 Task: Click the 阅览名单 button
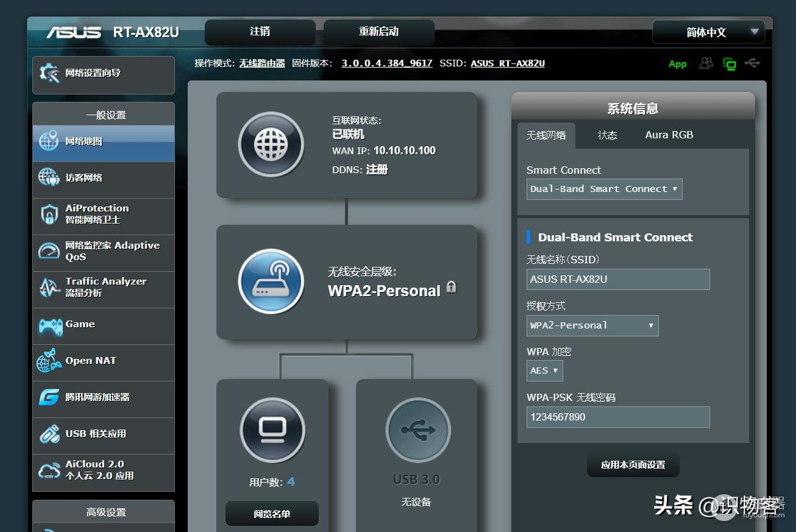[x=271, y=513]
